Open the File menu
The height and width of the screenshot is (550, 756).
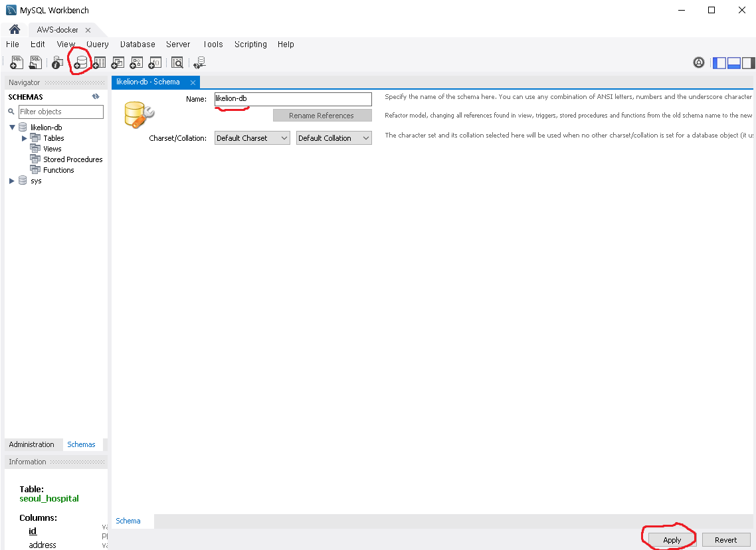[x=13, y=45]
